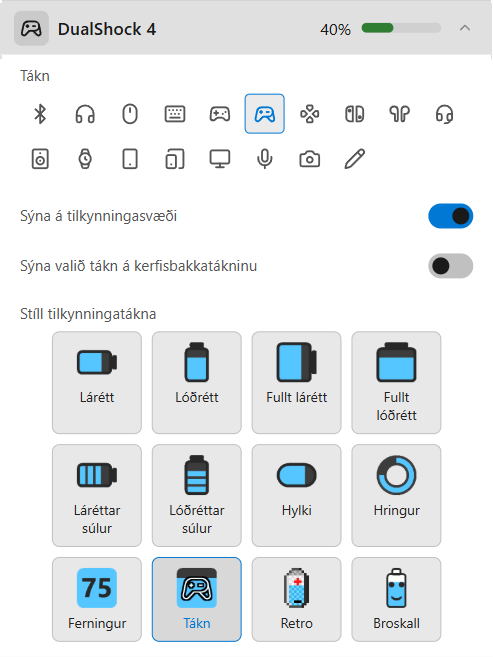Choose the over-ear headphones icon
Viewport: 493px width, 657px height.
tap(85, 114)
